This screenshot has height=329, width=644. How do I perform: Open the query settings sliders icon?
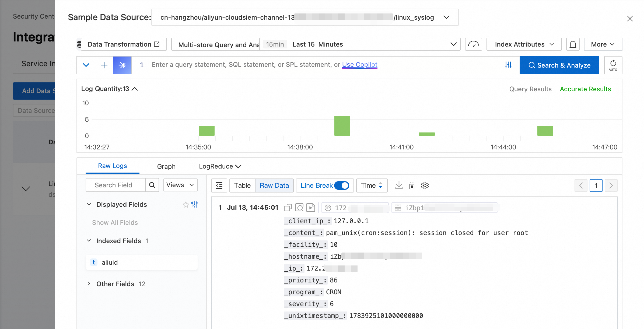click(508, 65)
